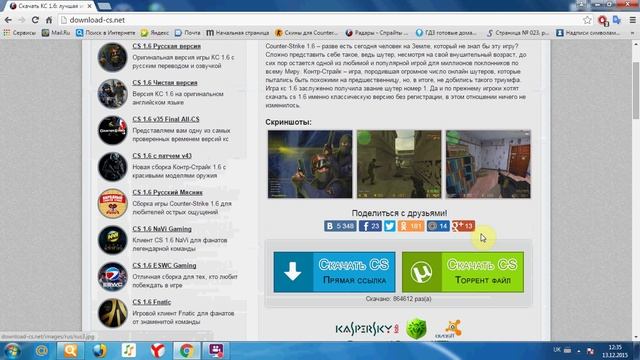Open the Скины для Counter bookmark
This screenshot has height=360, width=640.
click(x=307, y=33)
